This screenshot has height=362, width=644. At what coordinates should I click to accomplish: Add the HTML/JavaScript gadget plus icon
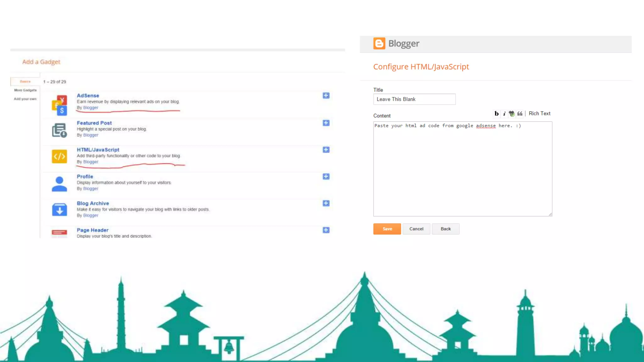tap(326, 150)
